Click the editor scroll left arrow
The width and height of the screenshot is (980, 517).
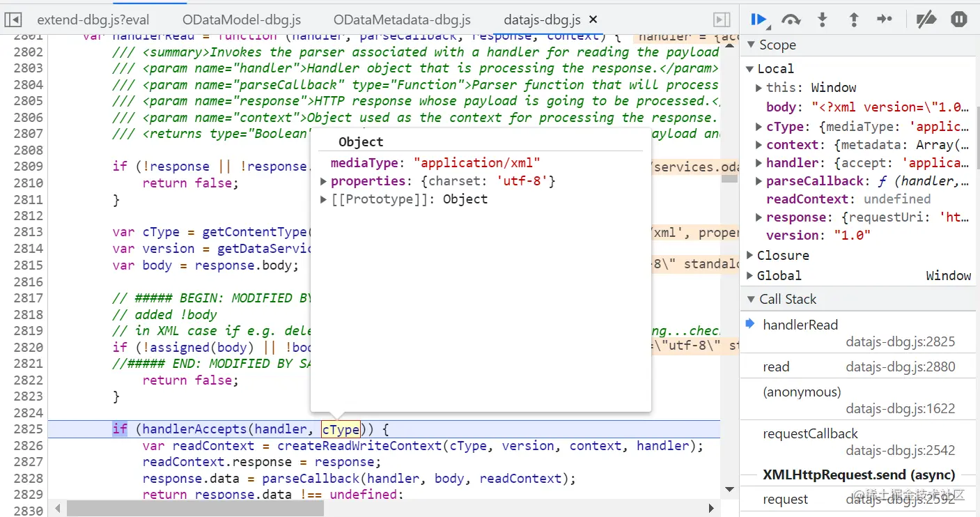tap(58, 509)
